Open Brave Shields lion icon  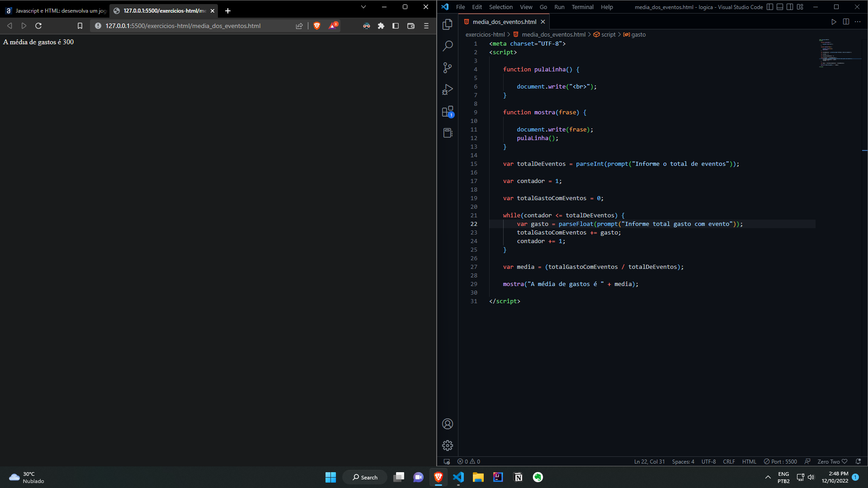point(317,26)
